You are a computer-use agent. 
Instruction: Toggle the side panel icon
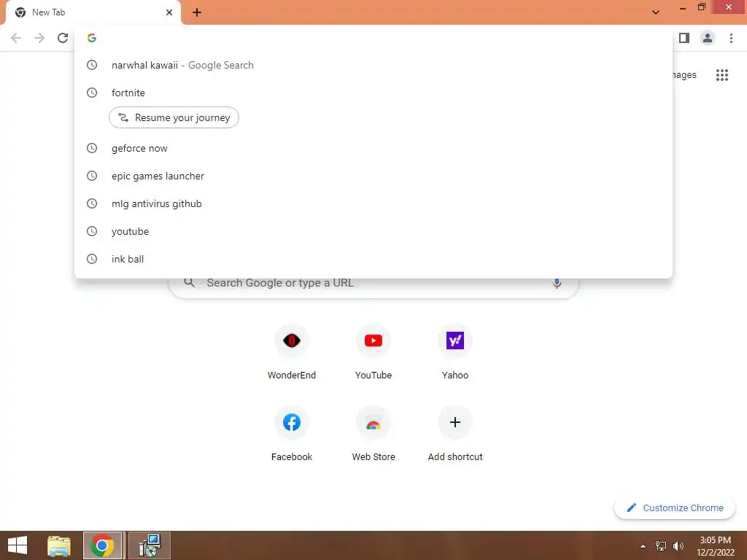pos(684,38)
